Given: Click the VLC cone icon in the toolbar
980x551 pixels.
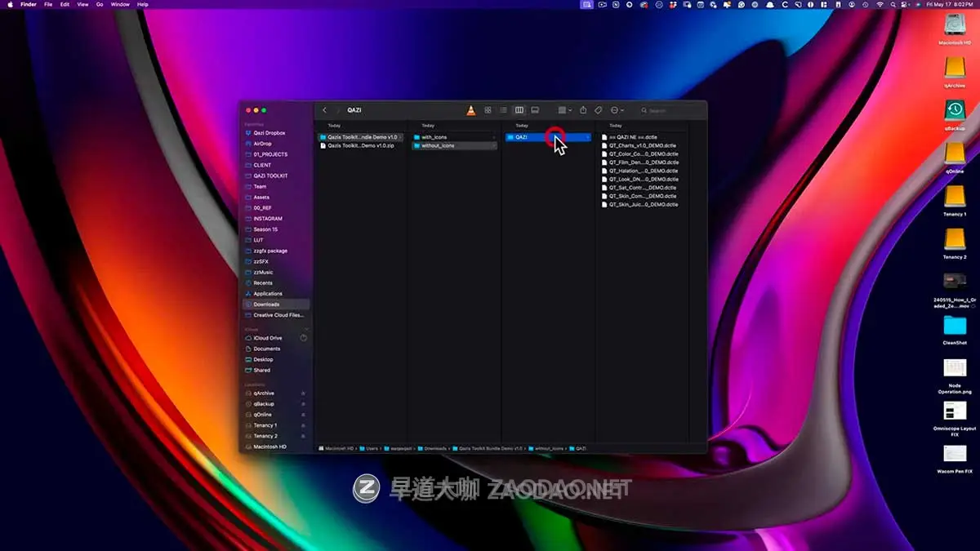Looking at the screenshot, I should click(x=470, y=109).
